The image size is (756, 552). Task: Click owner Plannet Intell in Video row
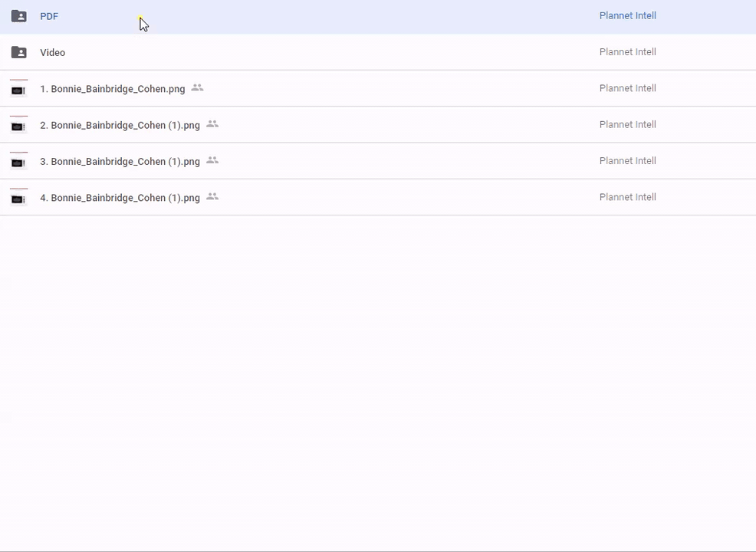click(627, 52)
